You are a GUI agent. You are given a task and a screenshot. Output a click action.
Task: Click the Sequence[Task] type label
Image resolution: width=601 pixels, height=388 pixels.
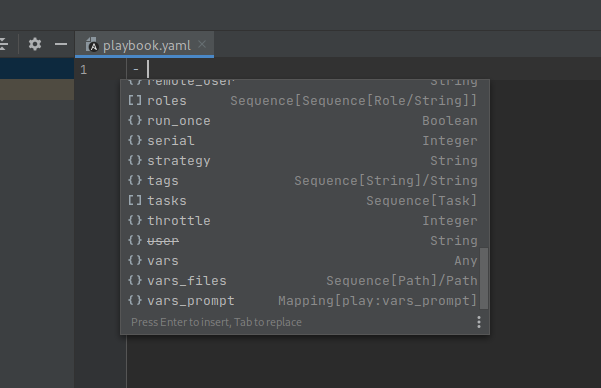(x=422, y=201)
